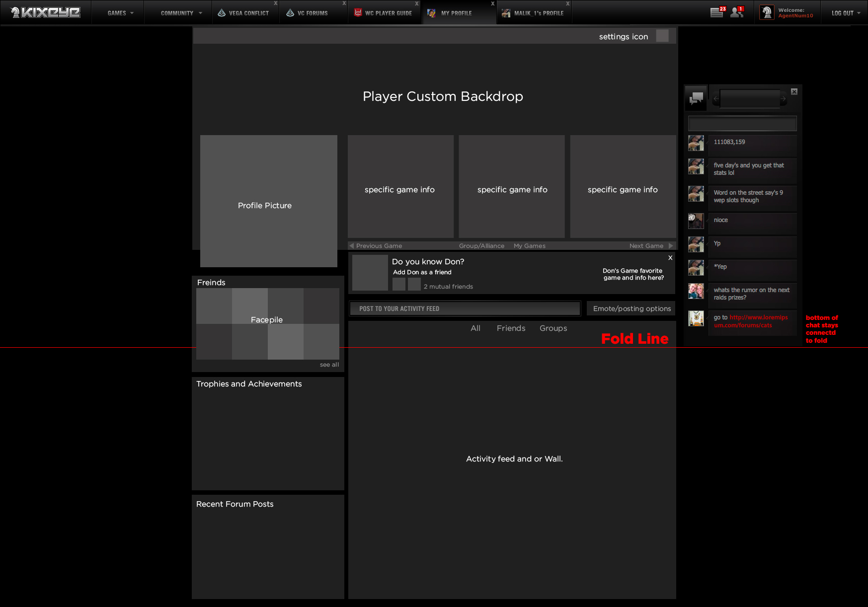Open Emote/posting options button
868x607 pixels.
tap(631, 308)
